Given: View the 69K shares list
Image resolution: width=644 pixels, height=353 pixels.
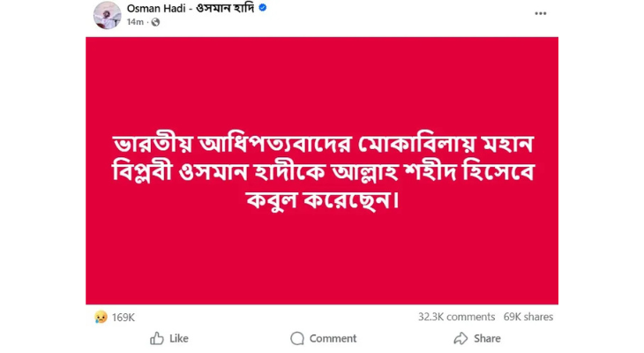Looking at the screenshot, I should [528, 317].
